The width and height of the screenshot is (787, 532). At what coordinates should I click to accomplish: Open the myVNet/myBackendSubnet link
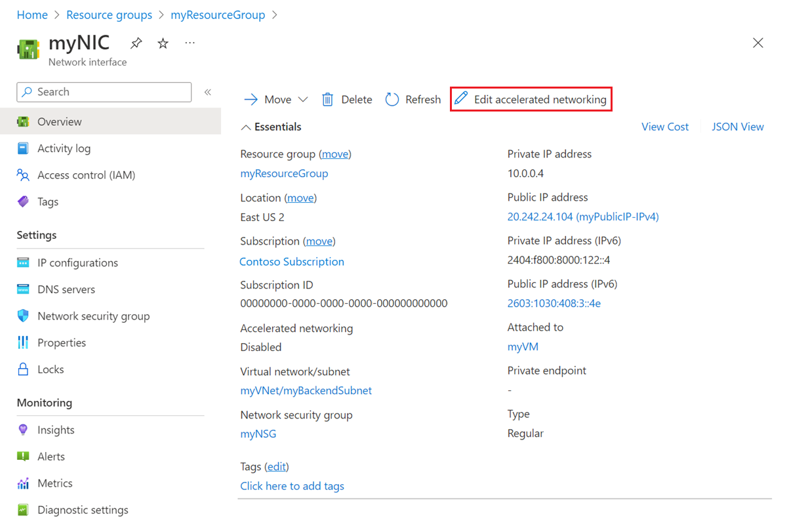[x=306, y=390]
